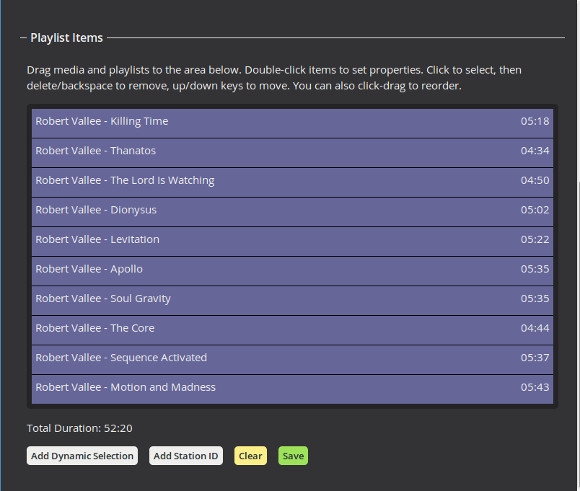Select the Levitation playlist item
This screenshot has width=580, height=491.
coord(292,242)
